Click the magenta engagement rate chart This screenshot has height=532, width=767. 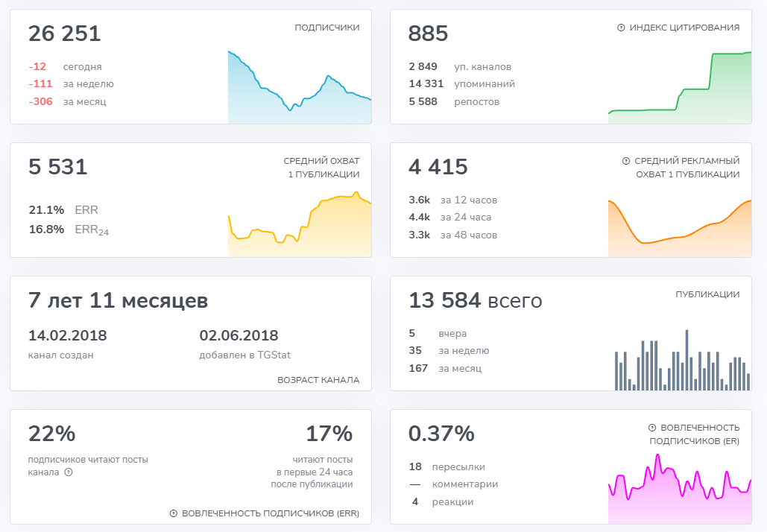click(x=679, y=488)
